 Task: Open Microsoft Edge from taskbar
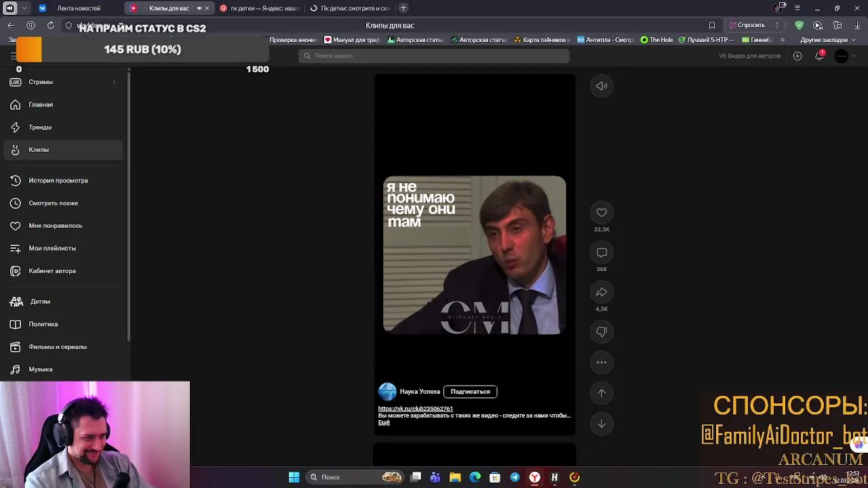475,477
